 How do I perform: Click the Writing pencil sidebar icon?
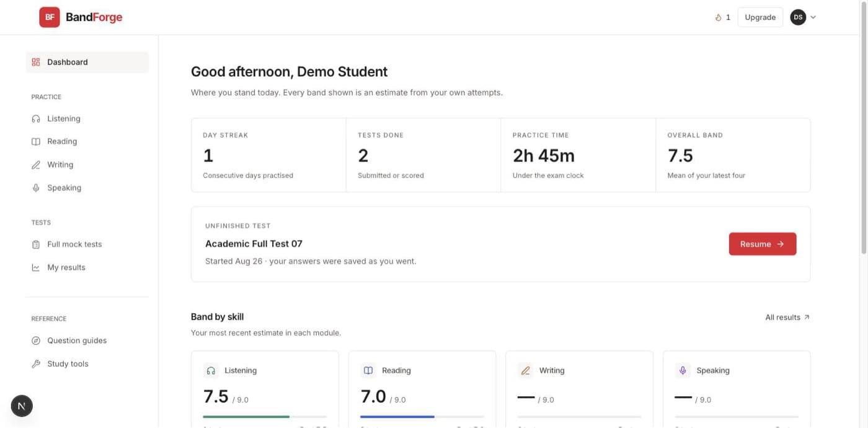36,164
